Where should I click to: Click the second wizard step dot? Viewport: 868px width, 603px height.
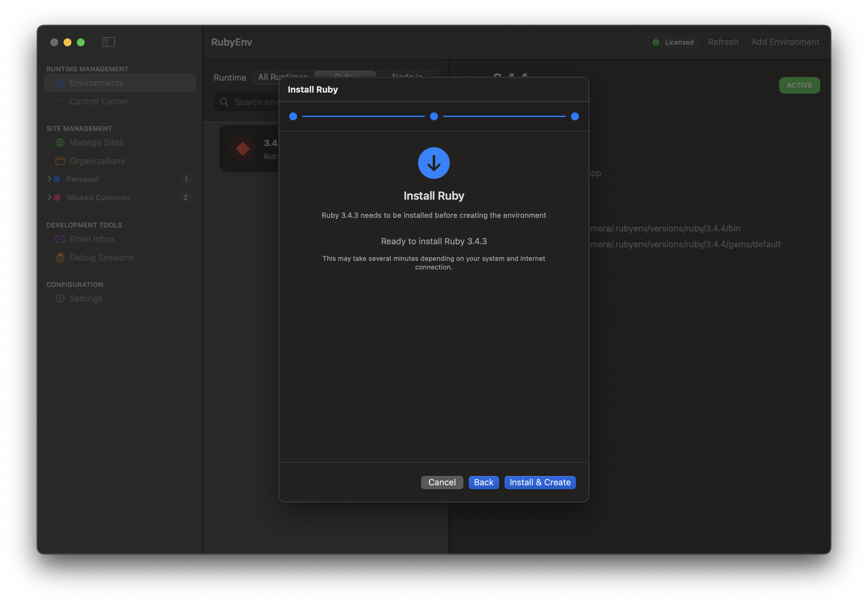(434, 116)
